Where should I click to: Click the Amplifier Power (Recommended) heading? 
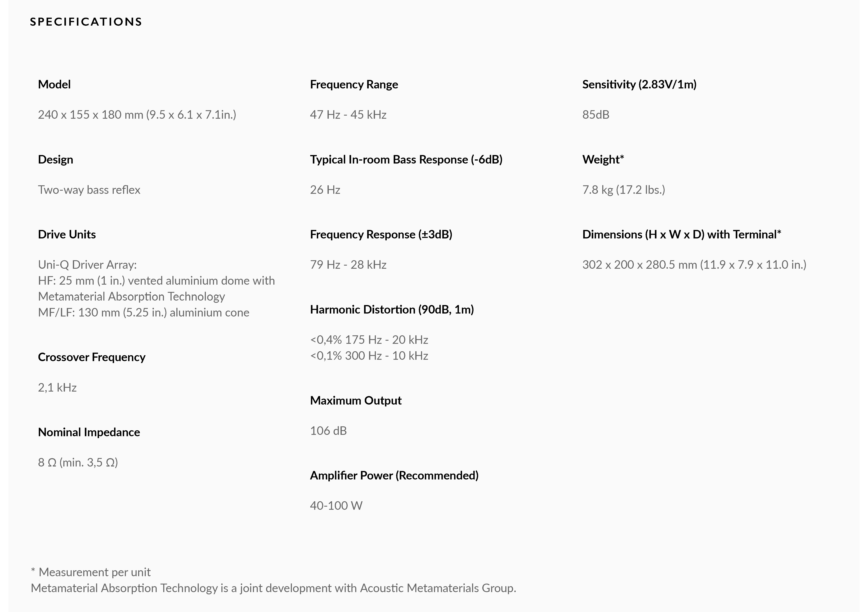click(394, 475)
